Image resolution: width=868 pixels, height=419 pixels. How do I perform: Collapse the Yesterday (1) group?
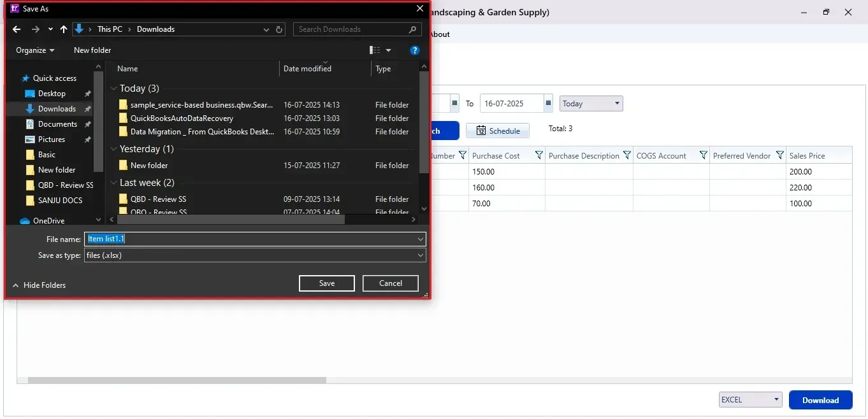click(x=114, y=150)
